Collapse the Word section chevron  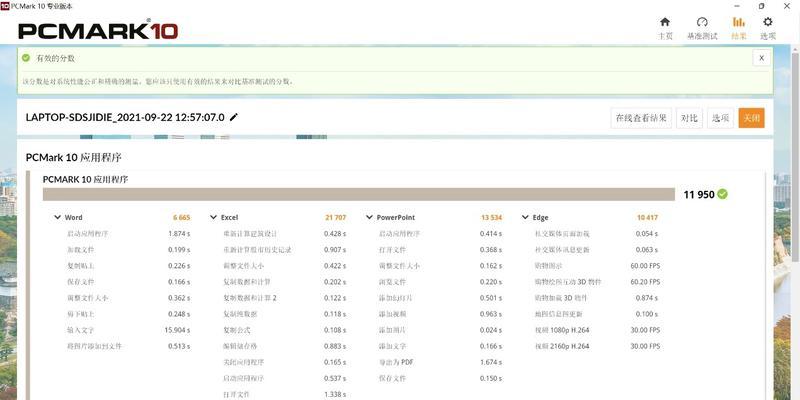58,217
